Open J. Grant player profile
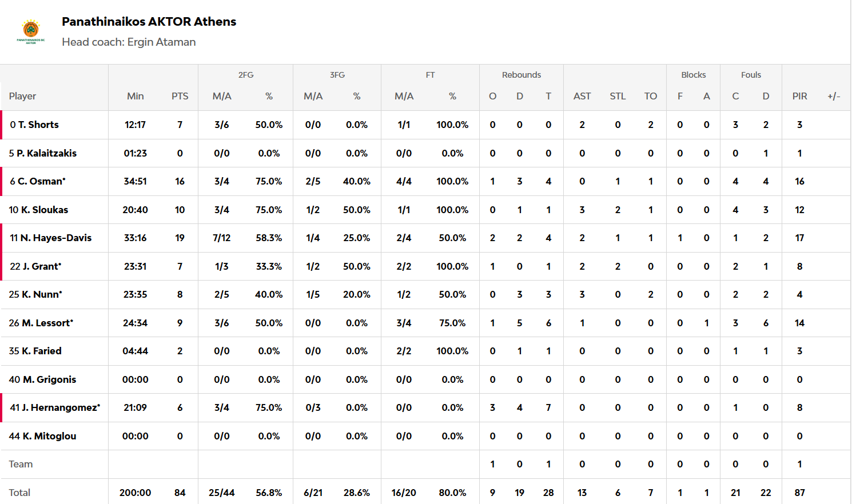 [41, 266]
